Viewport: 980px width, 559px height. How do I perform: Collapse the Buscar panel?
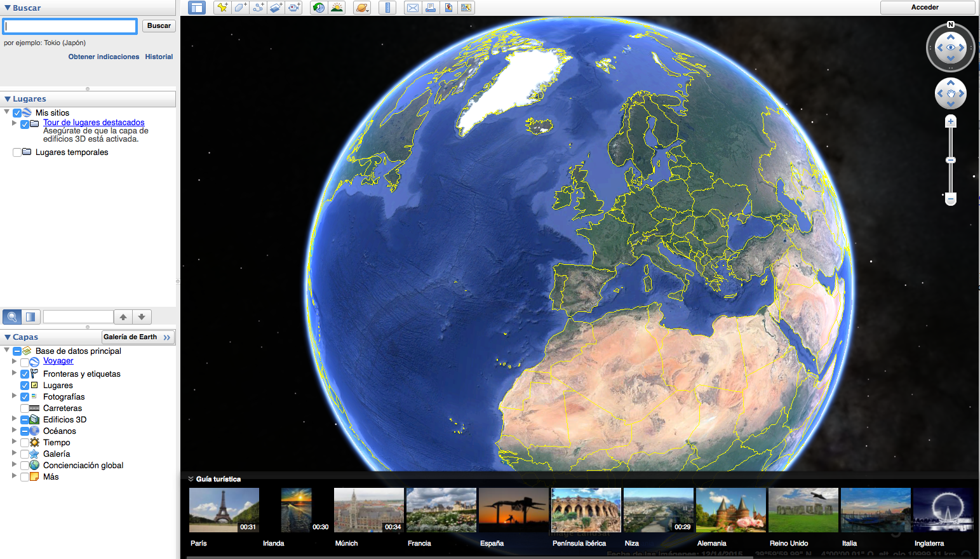tap(8, 8)
